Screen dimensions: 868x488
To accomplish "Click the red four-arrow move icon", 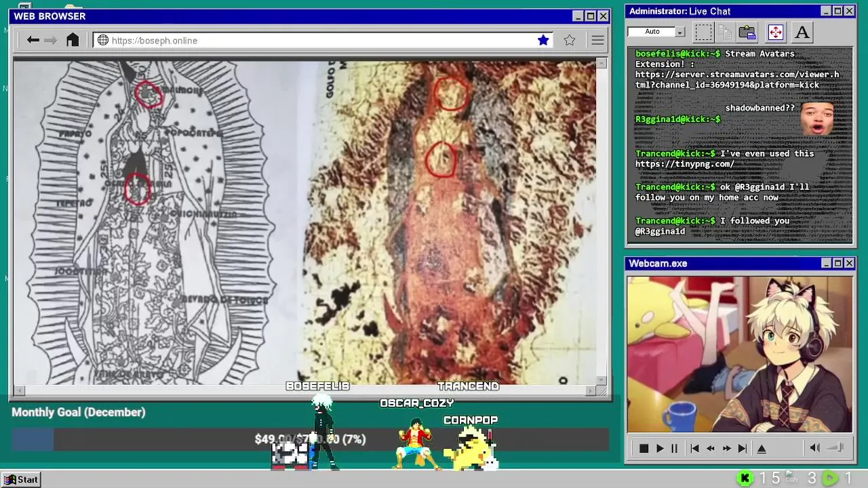I will tap(775, 32).
